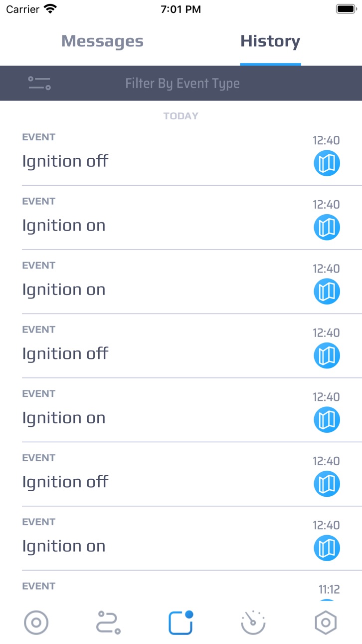Open Filter By Event Type selector
Image resolution: width=362 pixels, height=644 pixels.
(182, 83)
